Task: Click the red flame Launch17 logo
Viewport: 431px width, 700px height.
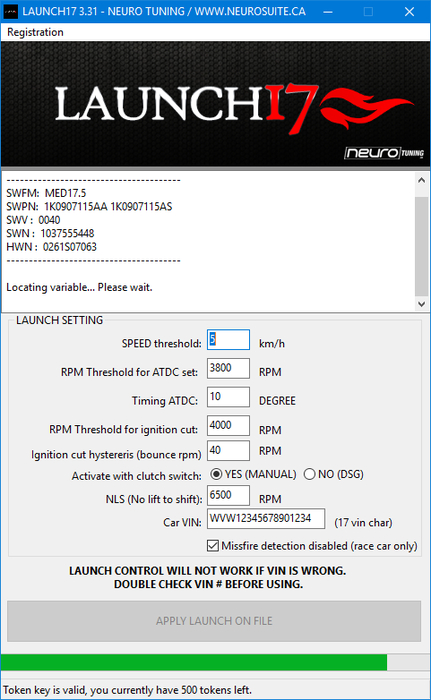Action: pos(234,105)
